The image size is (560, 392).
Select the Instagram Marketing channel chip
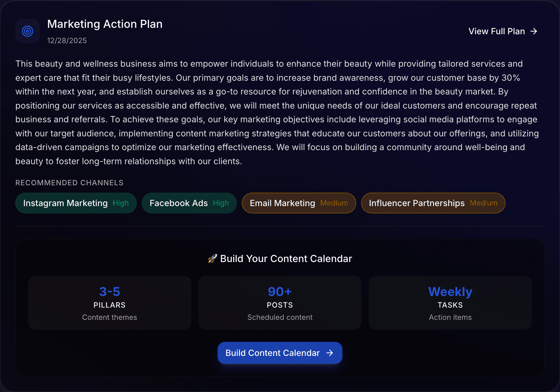coord(76,203)
